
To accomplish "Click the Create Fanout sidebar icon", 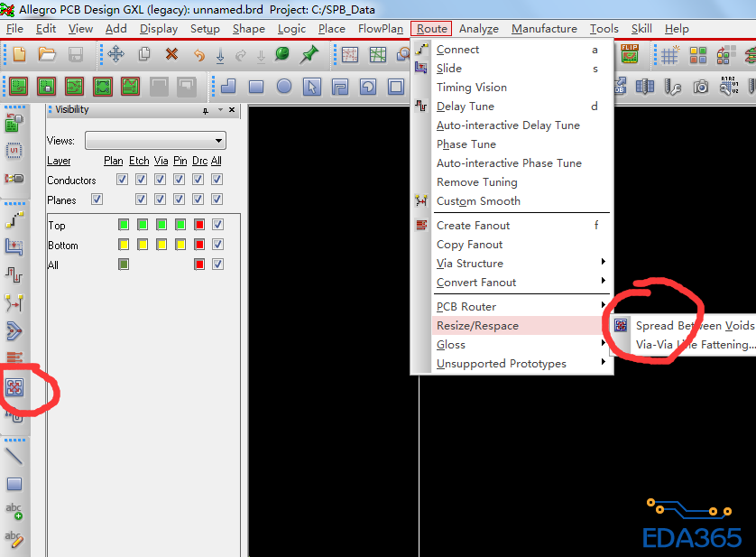I will 14,358.
